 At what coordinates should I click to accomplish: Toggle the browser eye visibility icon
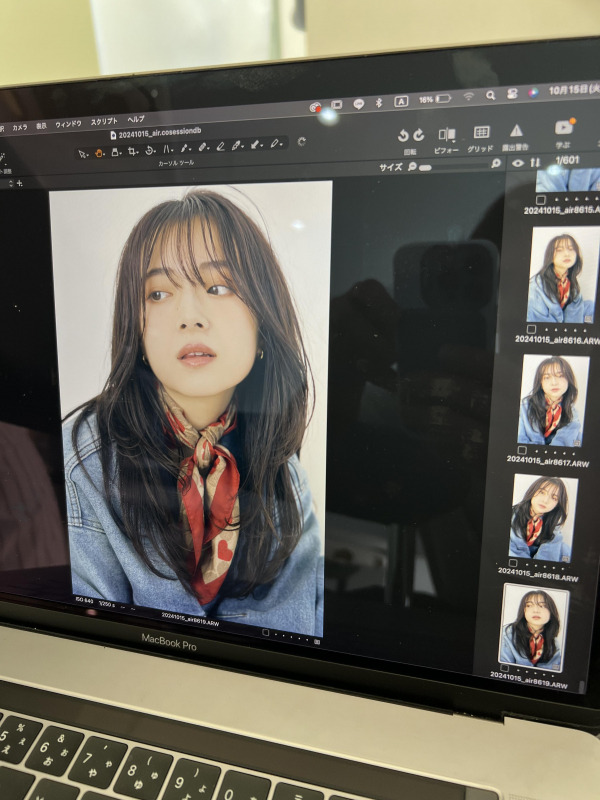pyautogui.click(x=518, y=163)
